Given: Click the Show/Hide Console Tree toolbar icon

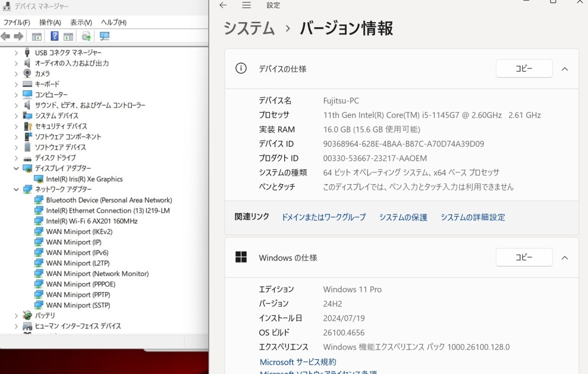Looking at the screenshot, I should pyautogui.click(x=36, y=36).
